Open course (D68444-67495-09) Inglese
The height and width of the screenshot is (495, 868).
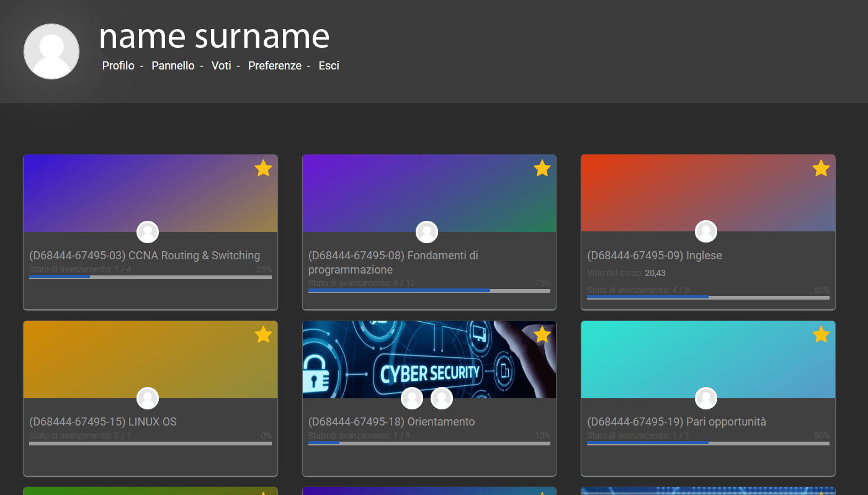(x=655, y=256)
